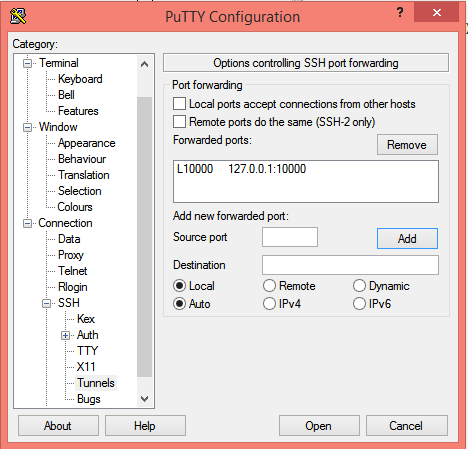The height and width of the screenshot is (449, 468).
Task: Select the Telnet category
Action: click(72, 271)
